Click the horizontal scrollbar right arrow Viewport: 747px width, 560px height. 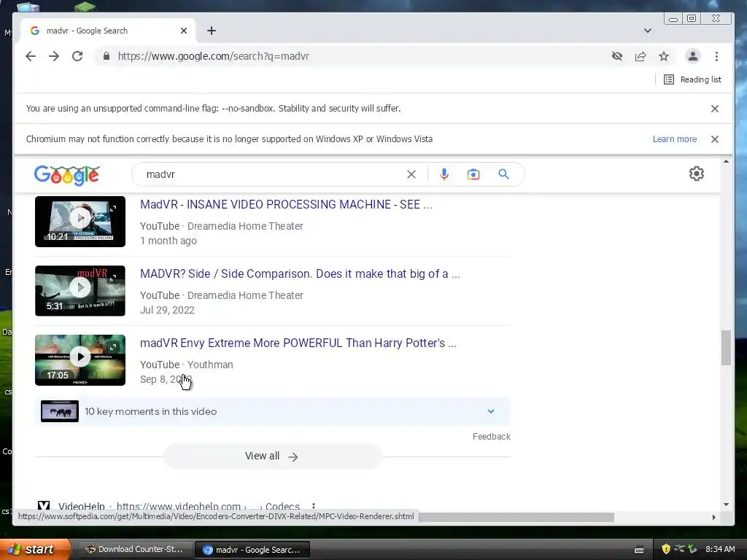pyautogui.click(x=713, y=517)
